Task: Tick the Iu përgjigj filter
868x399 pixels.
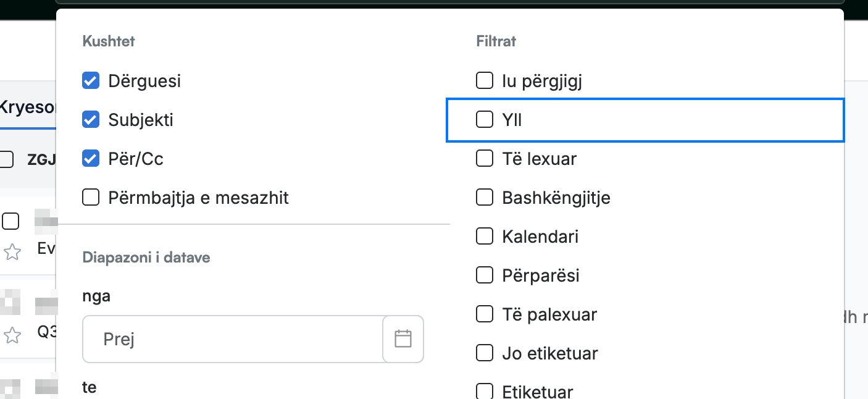Action: (x=485, y=80)
